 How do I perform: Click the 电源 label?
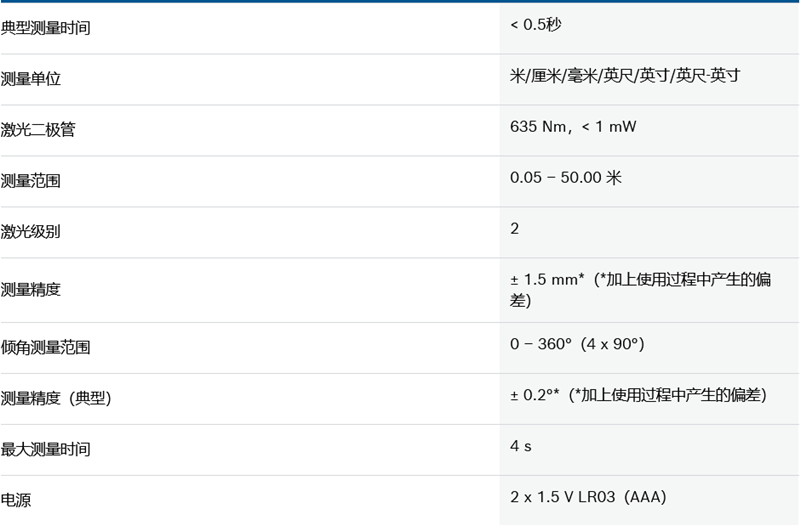[16, 501]
